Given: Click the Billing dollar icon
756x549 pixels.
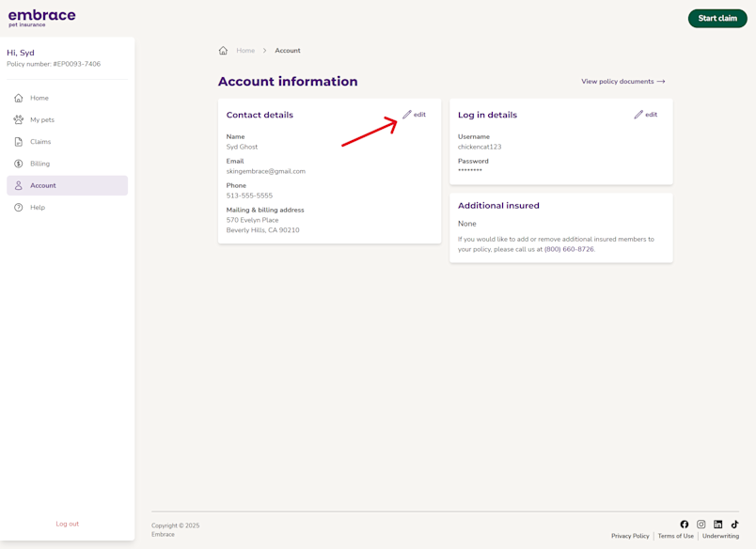Looking at the screenshot, I should [x=19, y=163].
